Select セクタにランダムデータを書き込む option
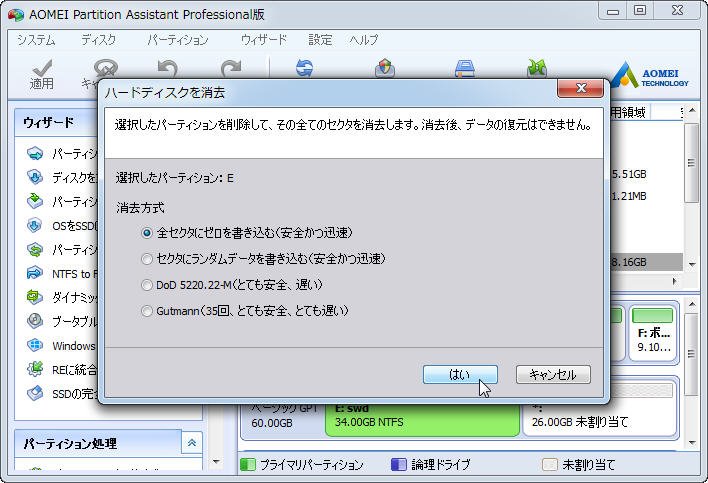 pos(147,259)
